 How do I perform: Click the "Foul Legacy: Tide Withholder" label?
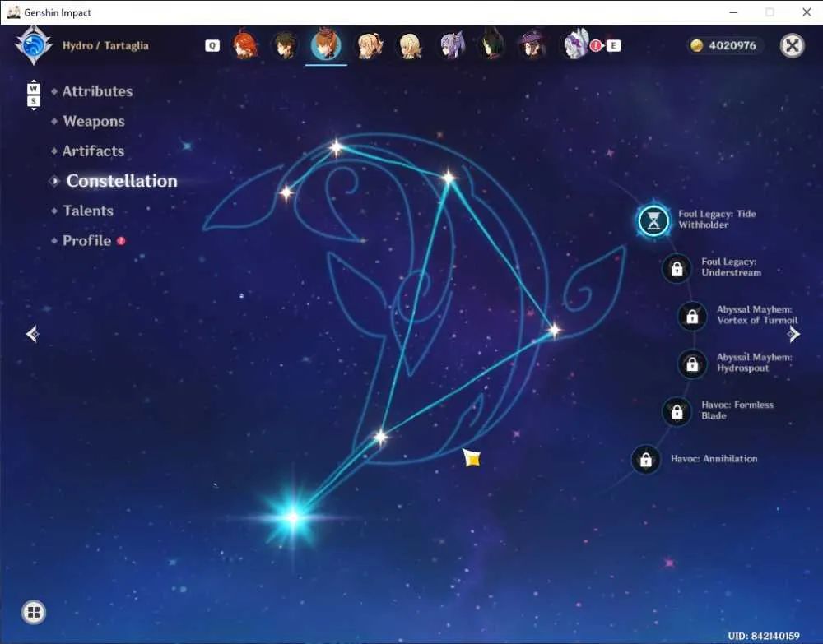[x=717, y=220]
